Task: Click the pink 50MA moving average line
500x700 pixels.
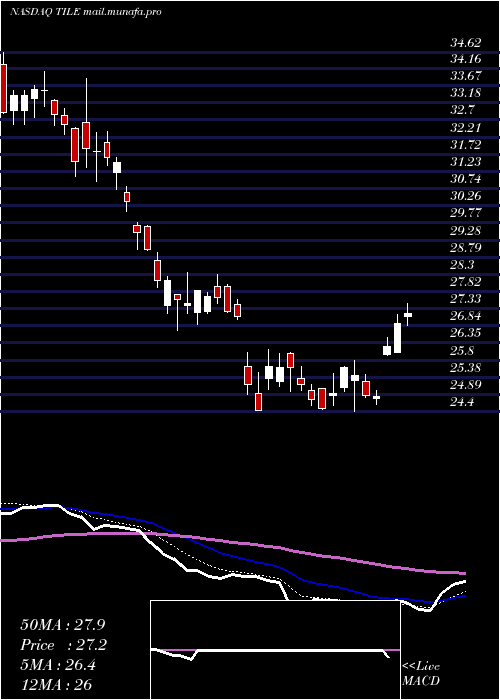Action: tap(232, 543)
